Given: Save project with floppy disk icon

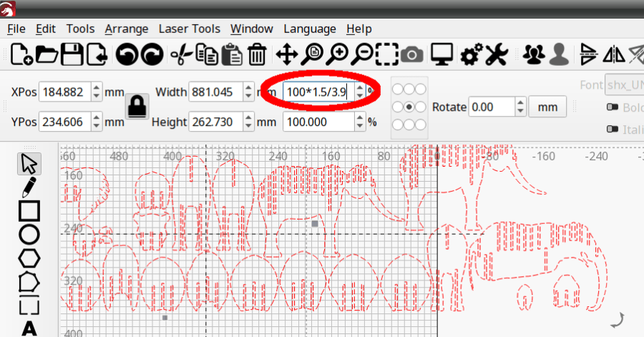Looking at the screenshot, I should coord(72,54).
